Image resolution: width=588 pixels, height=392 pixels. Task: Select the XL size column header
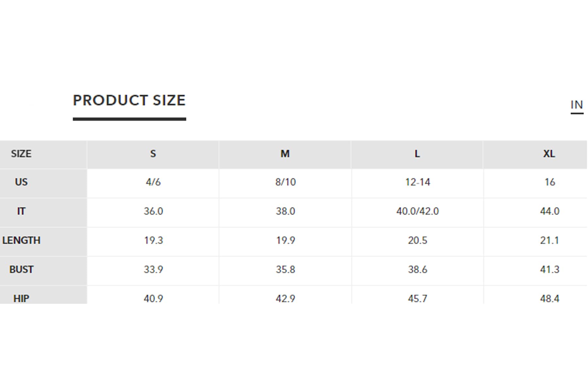tap(535, 154)
